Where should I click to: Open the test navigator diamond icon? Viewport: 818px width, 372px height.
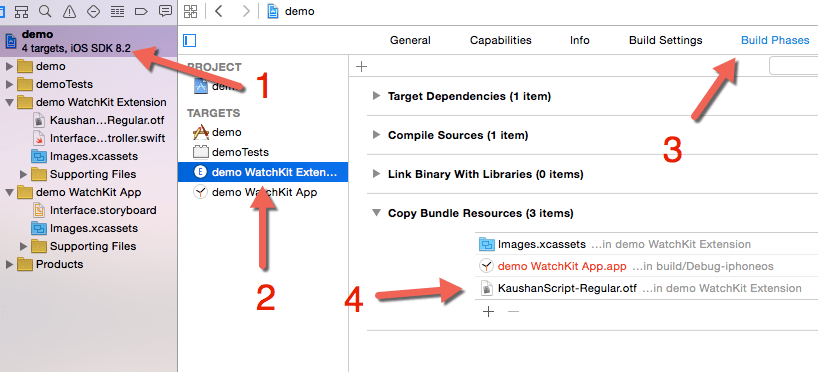coord(93,11)
